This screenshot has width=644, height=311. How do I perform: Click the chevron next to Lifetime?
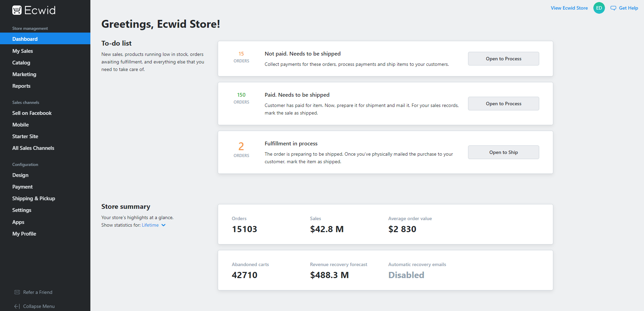pyautogui.click(x=164, y=225)
